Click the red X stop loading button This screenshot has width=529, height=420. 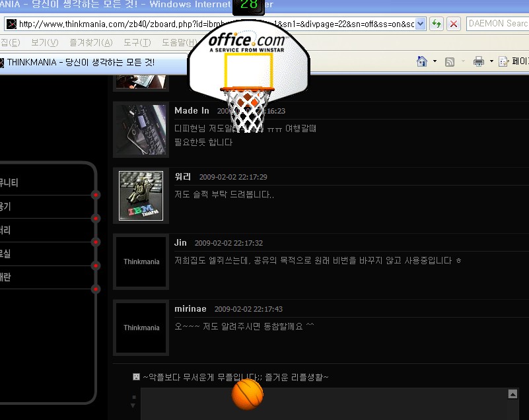(454, 24)
